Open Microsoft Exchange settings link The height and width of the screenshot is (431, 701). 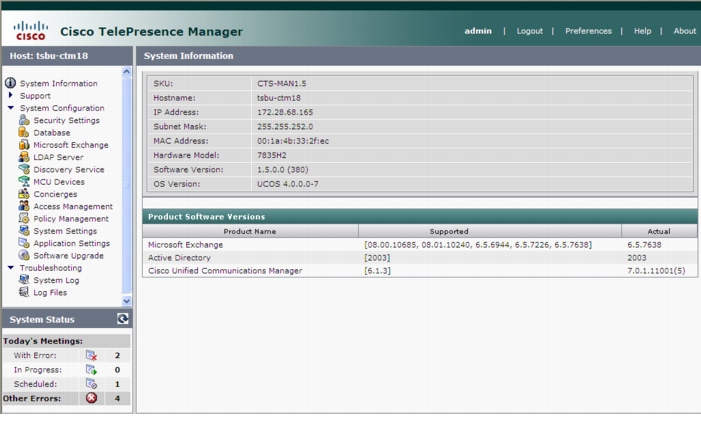(71, 145)
